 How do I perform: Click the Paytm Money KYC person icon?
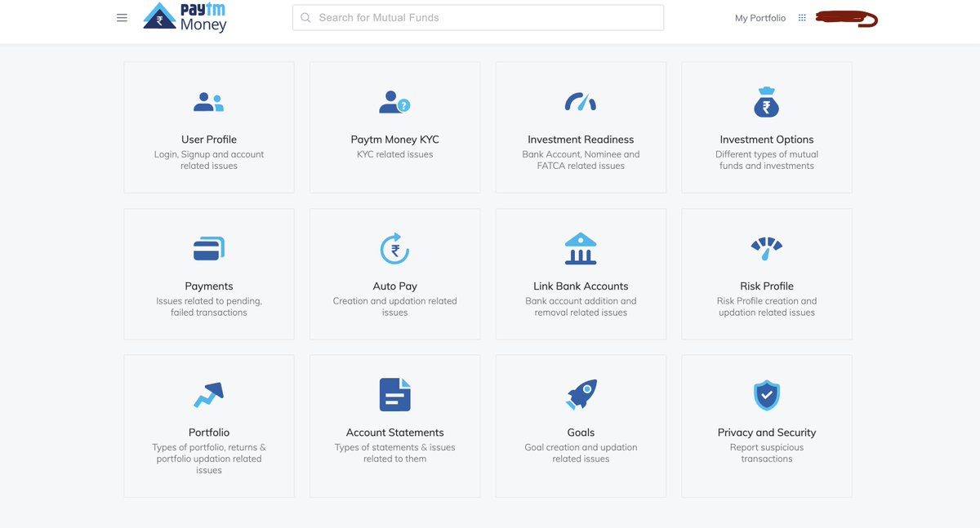pyautogui.click(x=395, y=102)
